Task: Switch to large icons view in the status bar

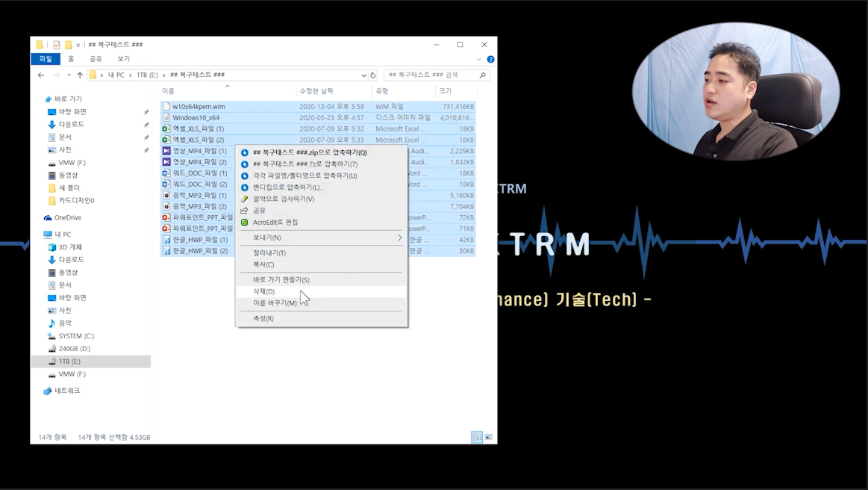Action: 489,438
